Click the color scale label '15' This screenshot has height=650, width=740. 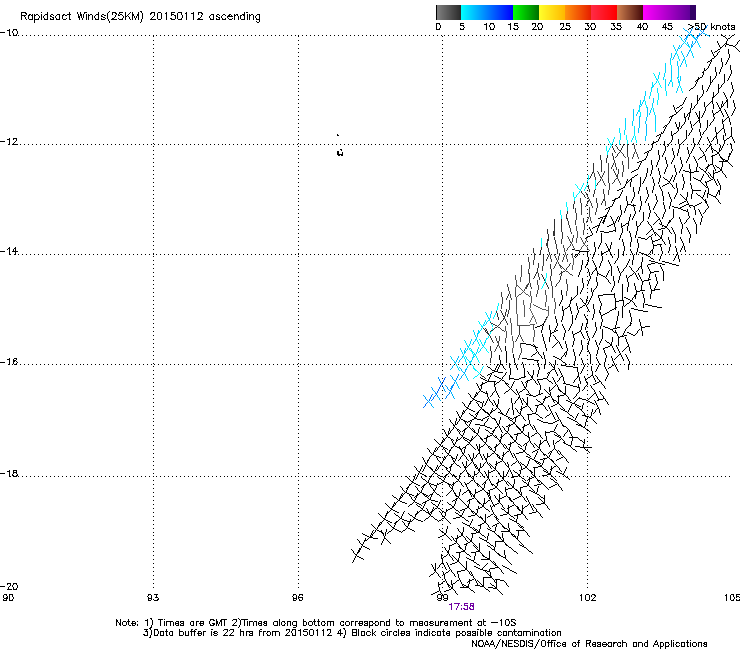click(x=513, y=27)
